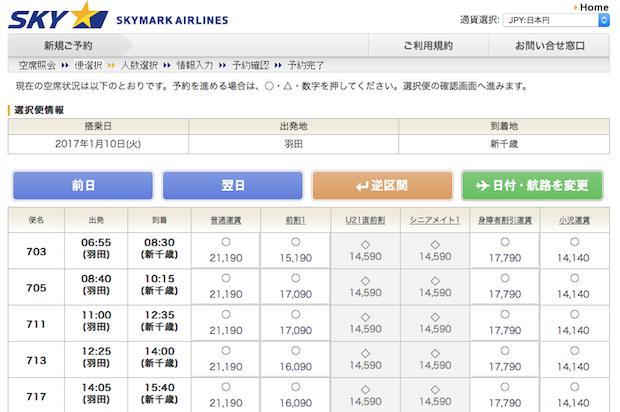
Task: Click 日付・航路を変更 green button
Action: pyautogui.click(x=532, y=186)
